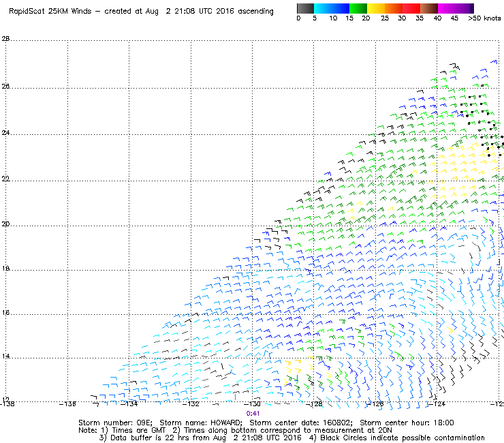Click the word 'ascending' in the title

(255, 12)
